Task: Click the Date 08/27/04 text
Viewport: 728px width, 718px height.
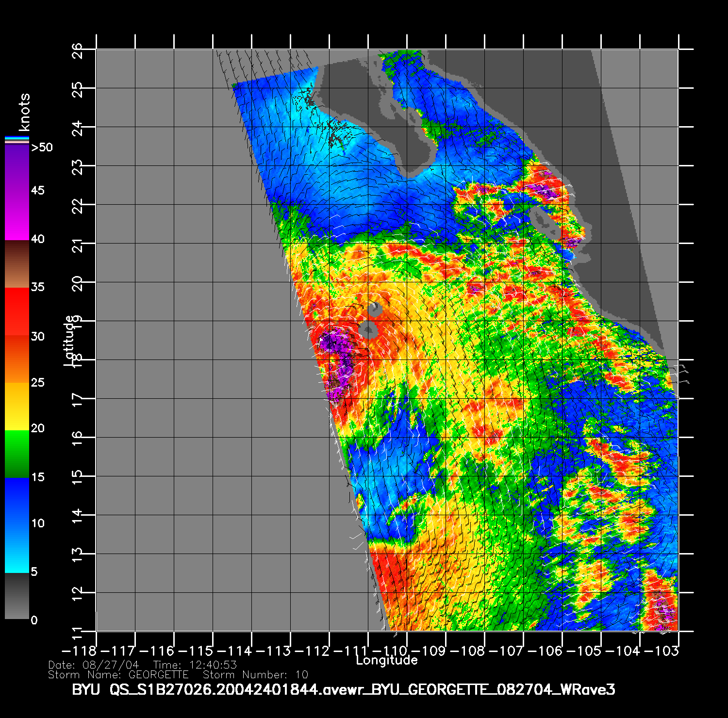Action: coord(94,665)
